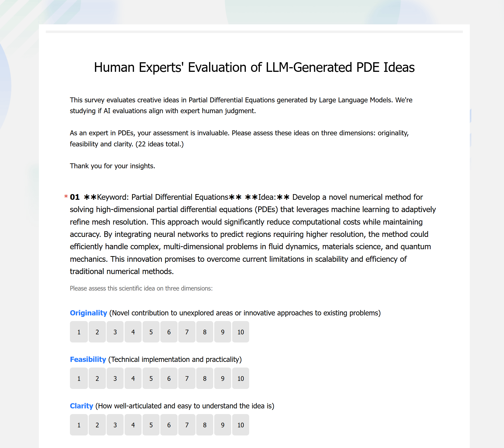Screen dimensions: 504x448
Task: Set Feasibility rating to 10
Action: pyautogui.click(x=240, y=378)
